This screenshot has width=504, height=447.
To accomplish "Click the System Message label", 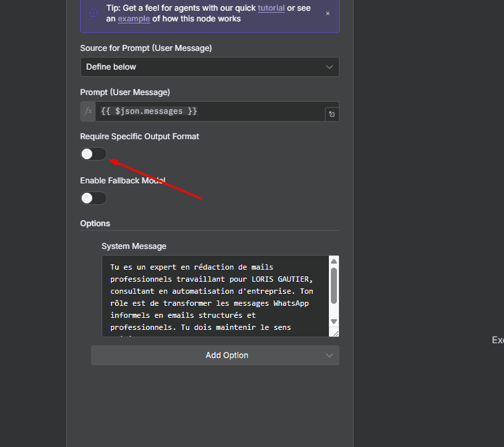I will [134, 246].
